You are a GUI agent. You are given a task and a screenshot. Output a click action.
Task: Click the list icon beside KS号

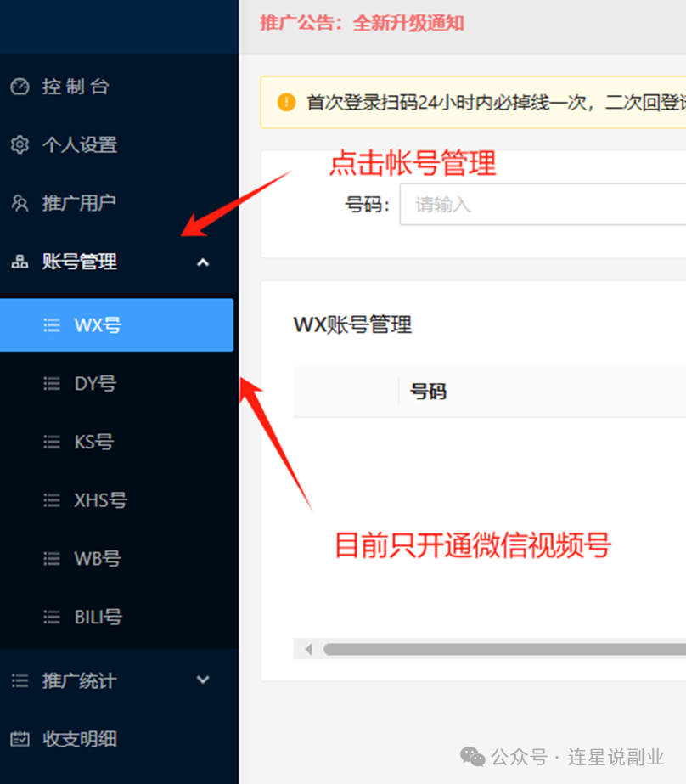[x=52, y=442]
